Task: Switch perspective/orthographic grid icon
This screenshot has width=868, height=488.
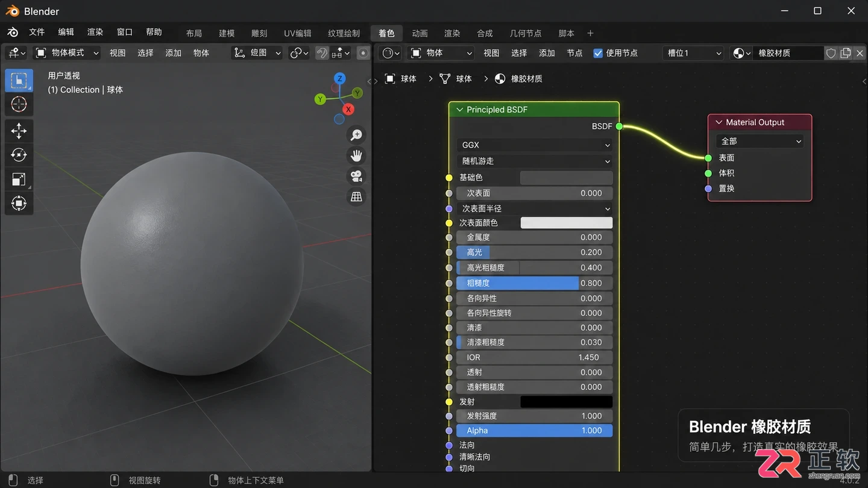Action: 356,196
